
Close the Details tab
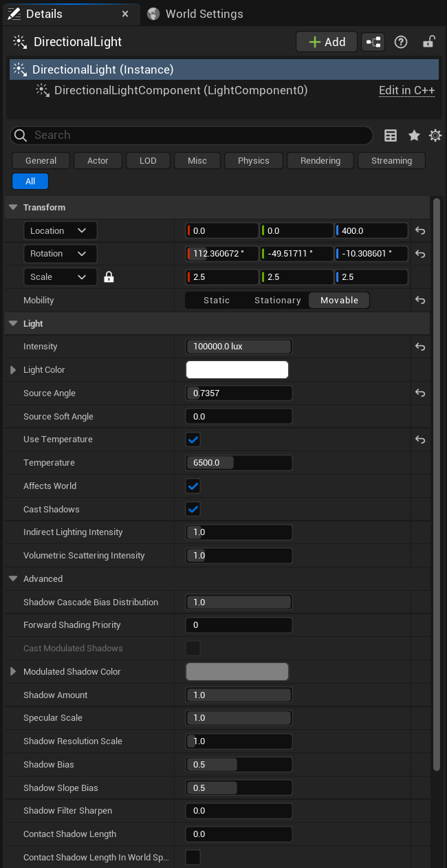(x=124, y=14)
